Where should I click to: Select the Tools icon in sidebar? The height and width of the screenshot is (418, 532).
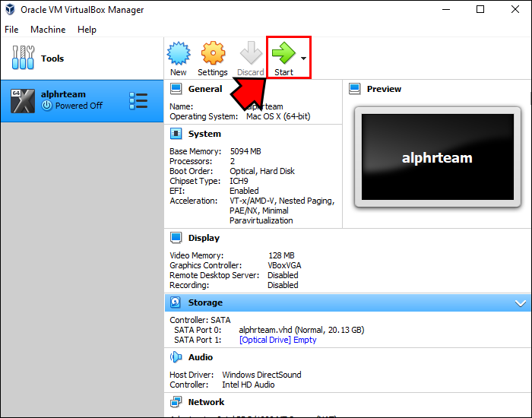tap(24, 59)
